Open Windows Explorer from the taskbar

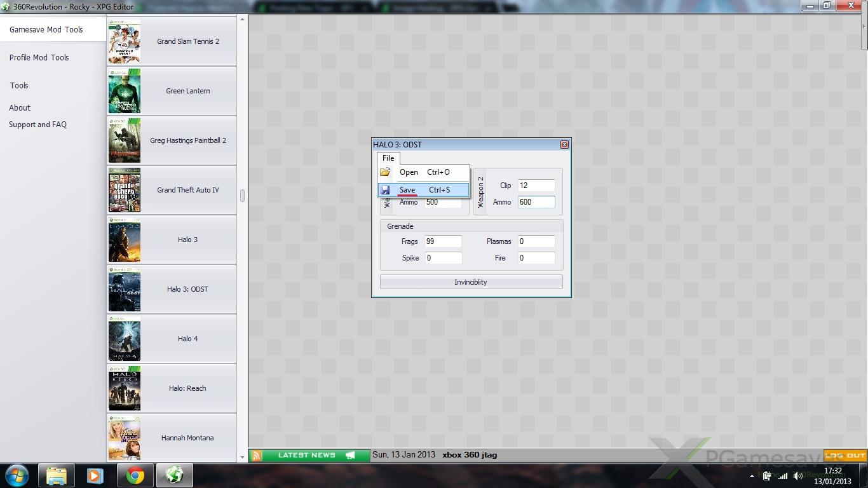click(57, 475)
